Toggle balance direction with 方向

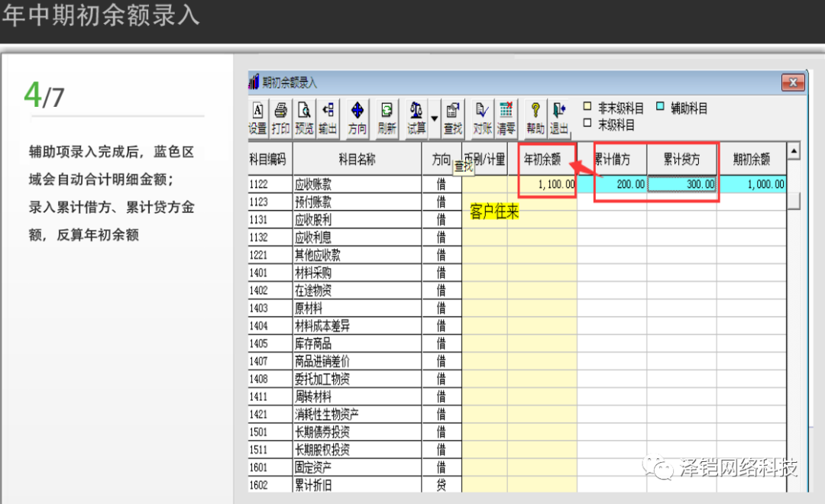(x=357, y=118)
